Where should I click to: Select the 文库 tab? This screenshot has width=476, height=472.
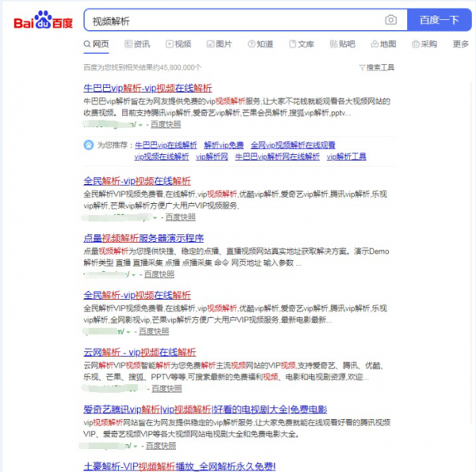pyautogui.click(x=301, y=44)
